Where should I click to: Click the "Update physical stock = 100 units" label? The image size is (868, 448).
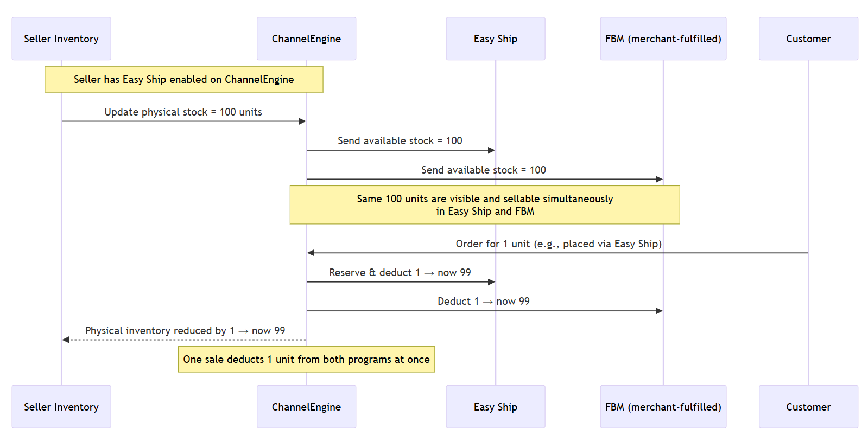click(183, 112)
